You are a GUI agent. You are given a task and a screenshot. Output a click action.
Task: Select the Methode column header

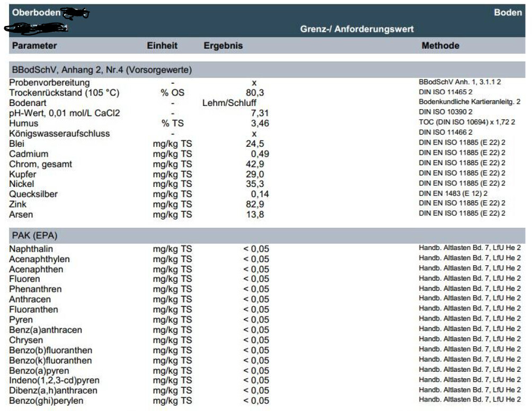(440, 46)
